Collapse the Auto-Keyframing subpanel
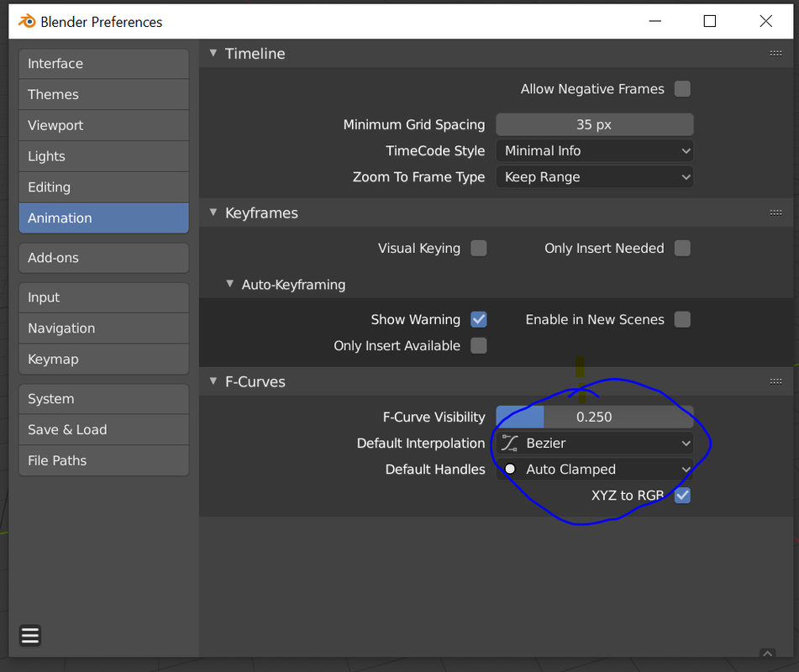 (x=230, y=284)
